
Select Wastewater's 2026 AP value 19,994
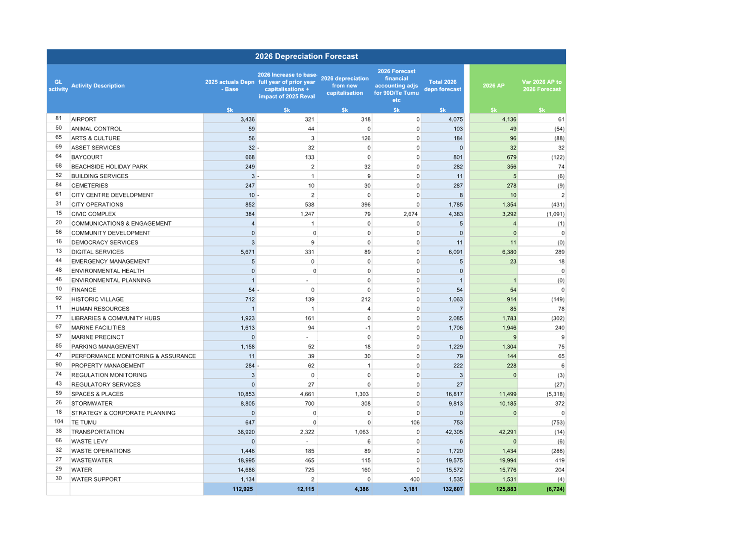507,460
